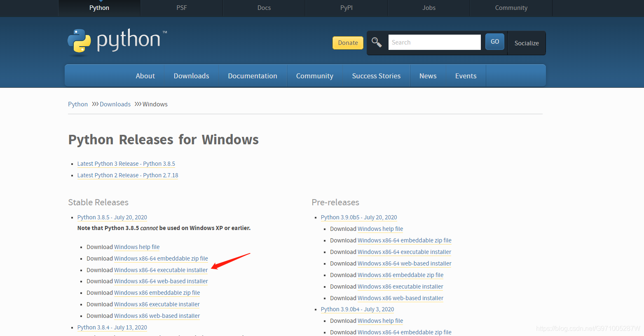Open the Documentation navigation menu
Screen dimensions: 644x336
(253, 76)
